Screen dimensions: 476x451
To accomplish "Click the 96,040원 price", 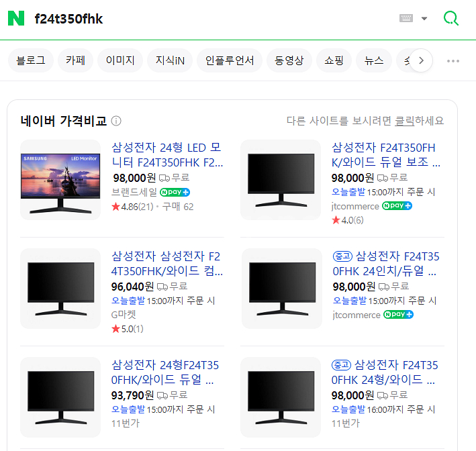I will click(132, 287).
